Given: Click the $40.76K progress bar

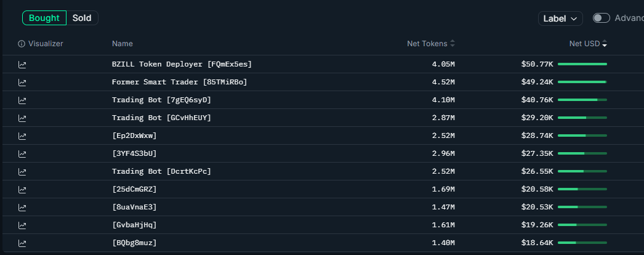Looking at the screenshot, I should point(582,100).
